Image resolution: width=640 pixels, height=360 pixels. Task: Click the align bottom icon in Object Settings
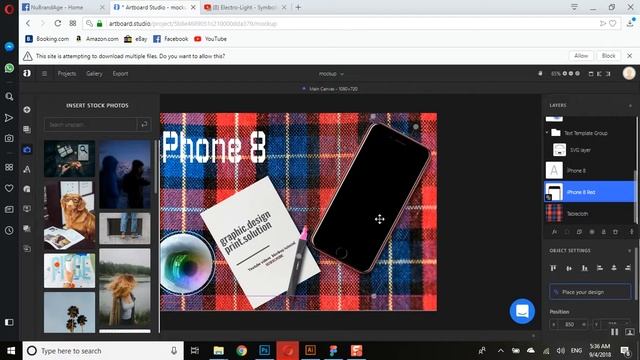[584, 268]
